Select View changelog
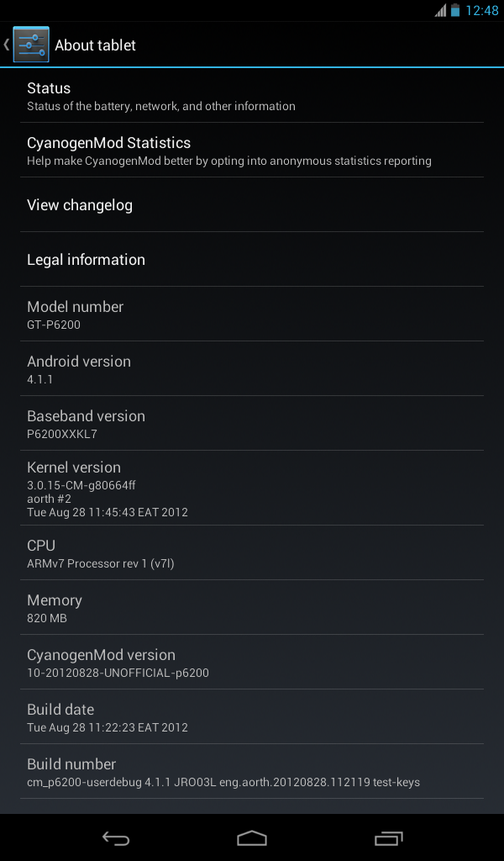This screenshot has height=861, width=504. [x=252, y=205]
